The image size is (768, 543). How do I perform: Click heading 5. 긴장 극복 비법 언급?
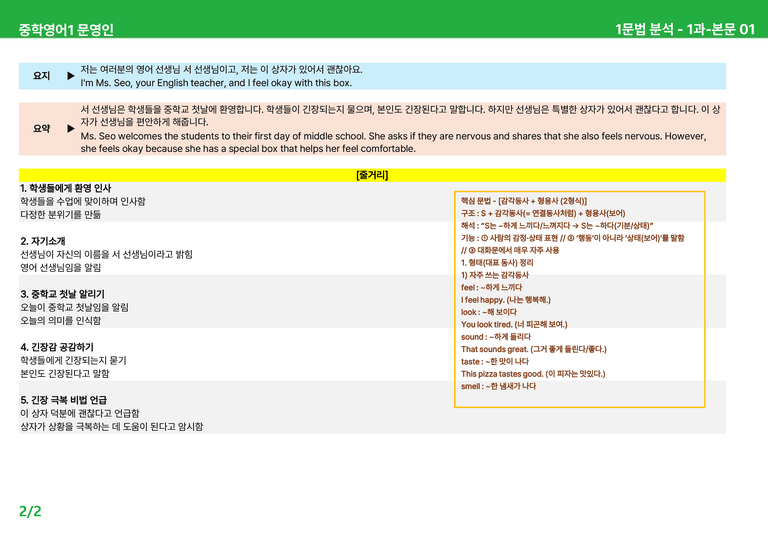pyautogui.click(x=64, y=400)
